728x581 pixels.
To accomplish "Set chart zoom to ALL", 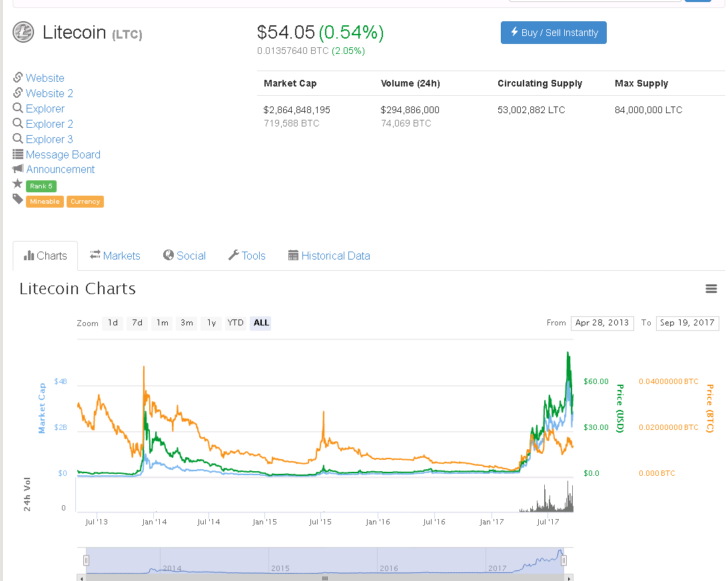I will [x=261, y=323].
